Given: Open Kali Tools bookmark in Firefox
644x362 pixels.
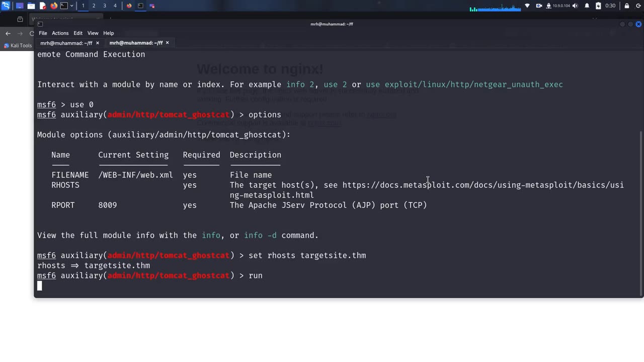Looking at the screenshot, I should pos(18,46).
